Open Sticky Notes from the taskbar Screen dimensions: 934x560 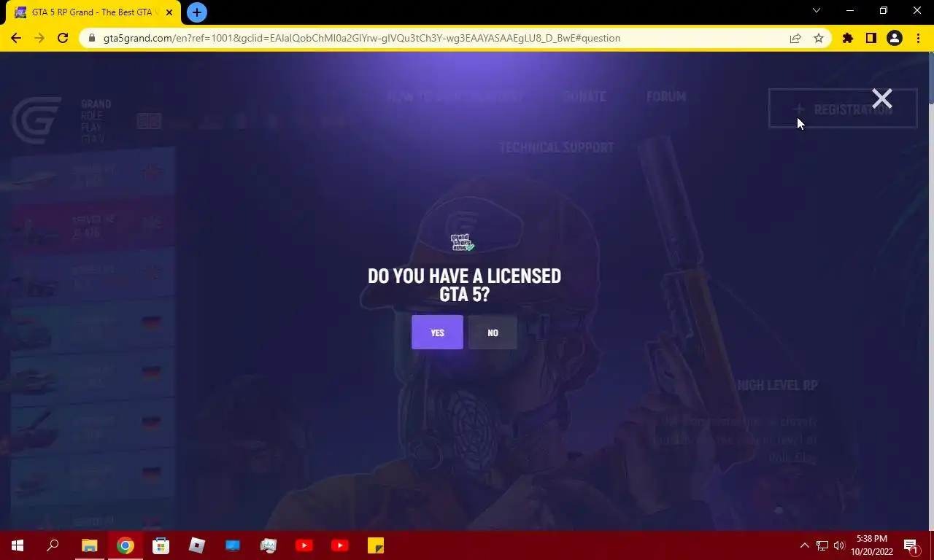coord(376,545)
